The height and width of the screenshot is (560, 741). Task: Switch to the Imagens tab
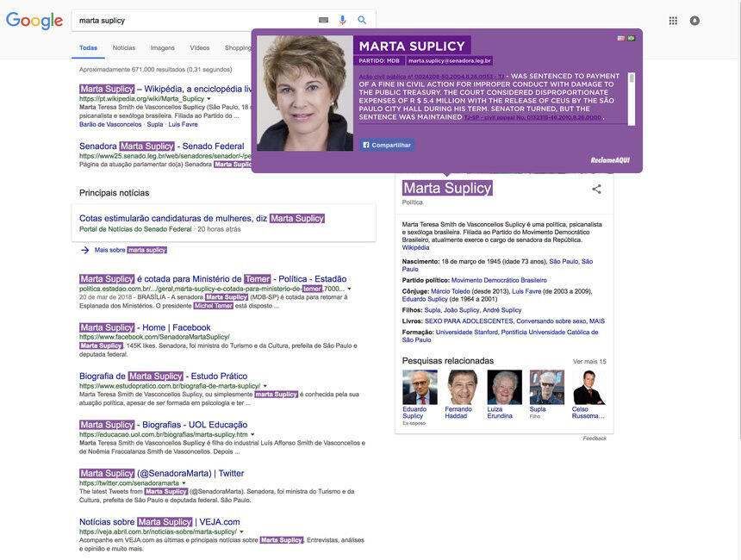point(162,48)
